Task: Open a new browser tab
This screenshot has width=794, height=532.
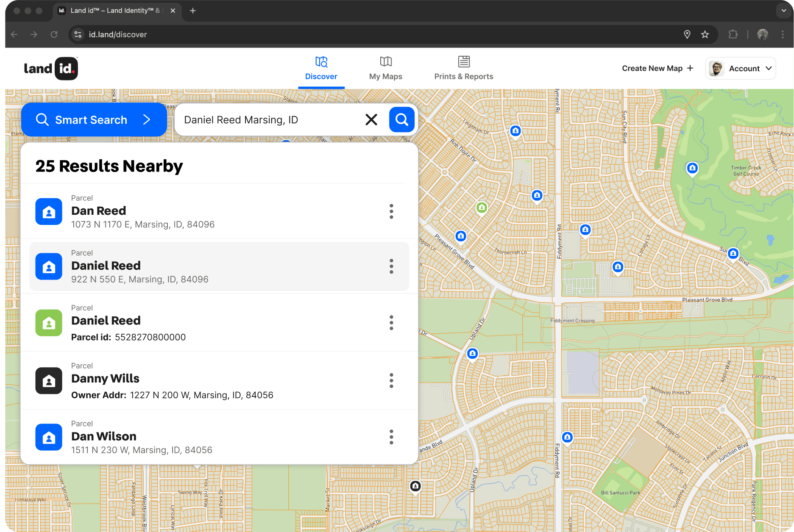Action: tap(193, 11)
